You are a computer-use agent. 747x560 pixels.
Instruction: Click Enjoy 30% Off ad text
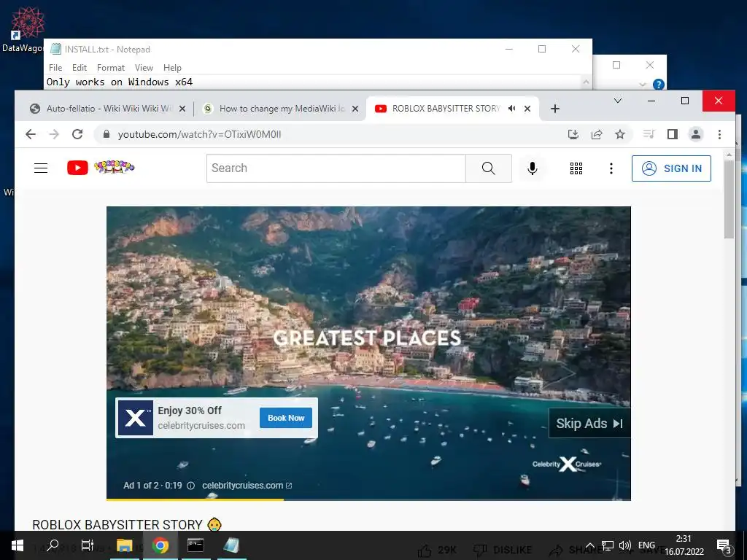190,411
